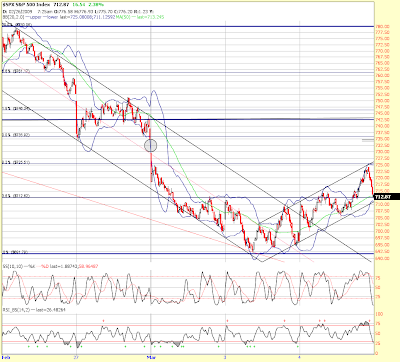Click the 25 level label on the RSI panel
This screenshot has height=362, width=400.
pyautogui.click(x=378, y=343)
